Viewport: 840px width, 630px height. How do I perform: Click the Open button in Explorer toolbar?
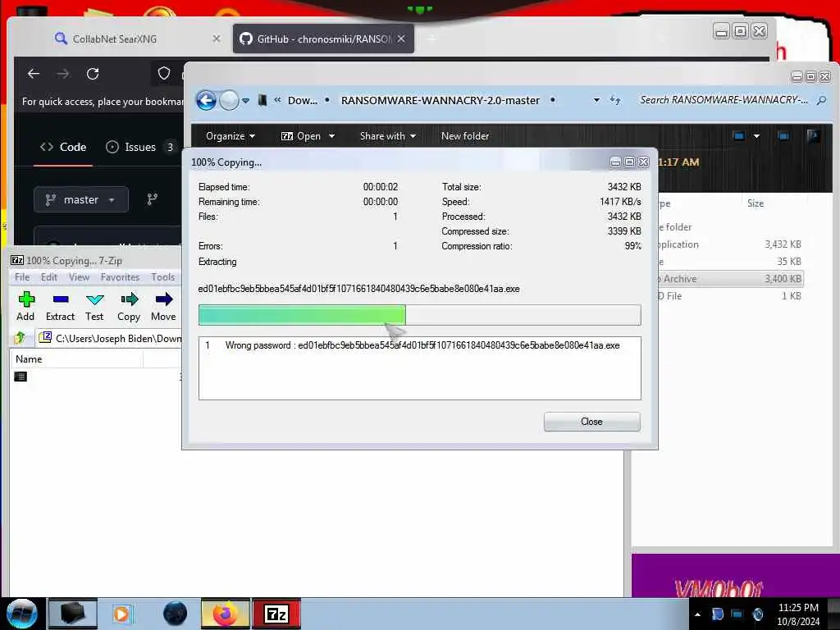click(x=301, y=136)
